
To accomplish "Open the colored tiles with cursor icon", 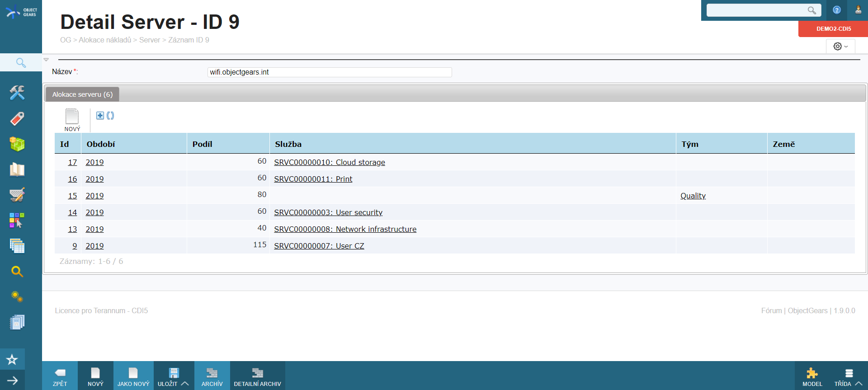I will click(17, 221).
